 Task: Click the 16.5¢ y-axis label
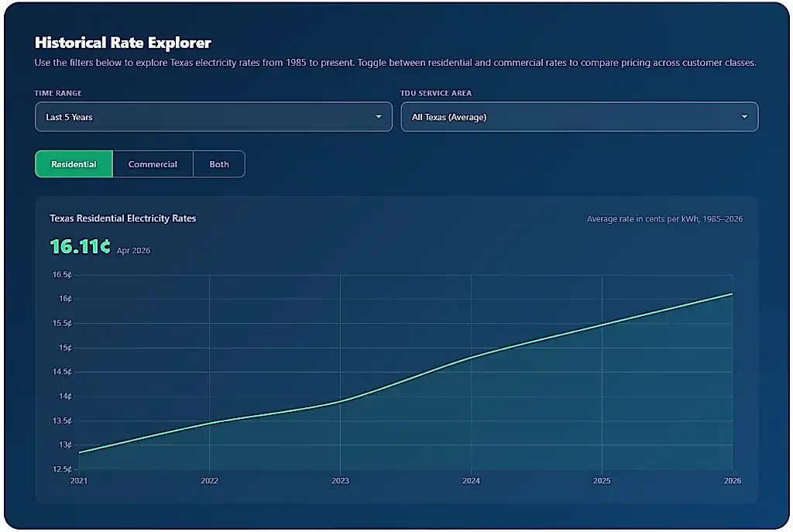(x=62, y=275)
